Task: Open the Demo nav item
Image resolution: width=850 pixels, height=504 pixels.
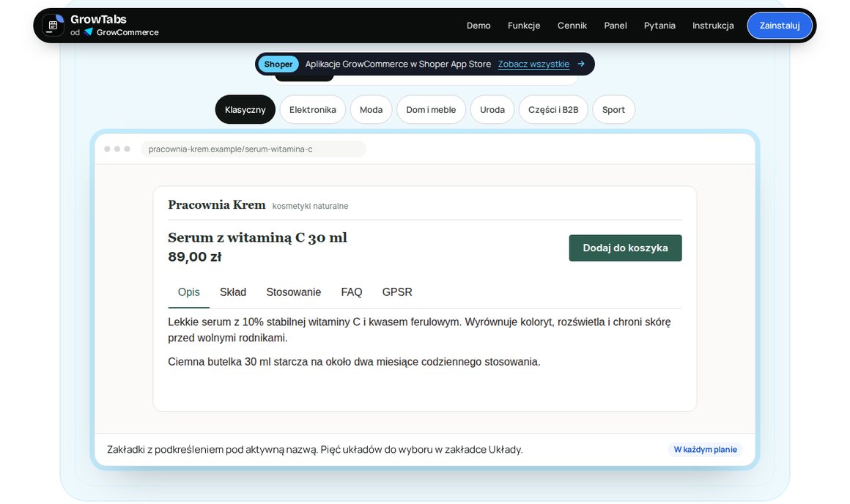Action: click(478, 26)
